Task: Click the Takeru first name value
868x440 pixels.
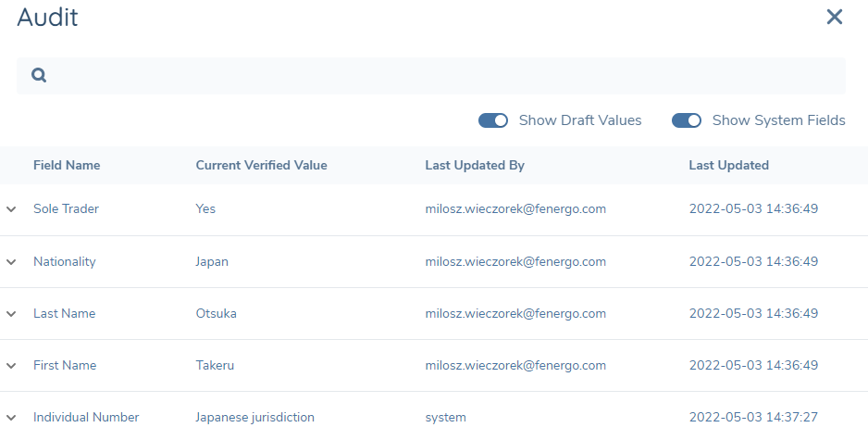Action: coord(215,366)
